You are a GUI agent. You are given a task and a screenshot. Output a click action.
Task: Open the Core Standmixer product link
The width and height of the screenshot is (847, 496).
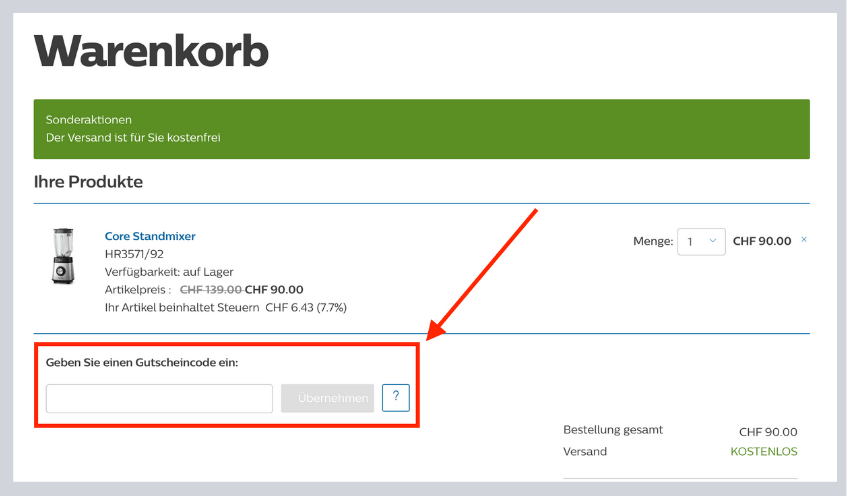[x=150, y=236]
